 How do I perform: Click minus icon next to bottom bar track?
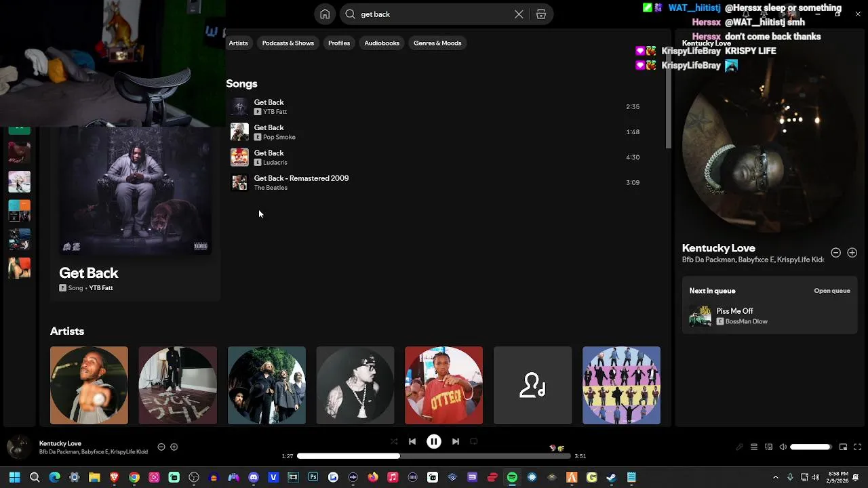point(161,447)
